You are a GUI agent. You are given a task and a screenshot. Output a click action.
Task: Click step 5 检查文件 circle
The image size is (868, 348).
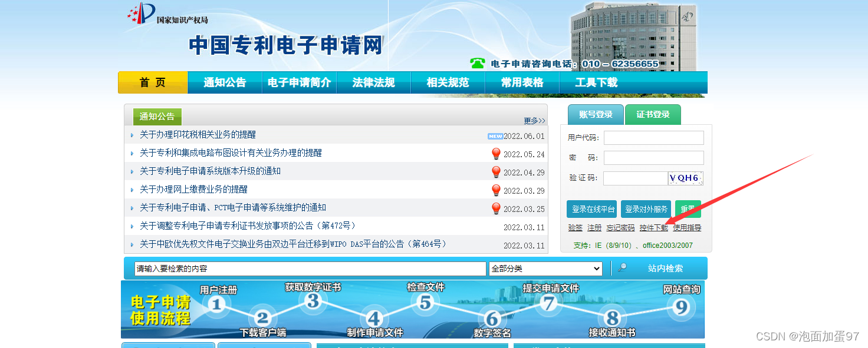tap(425, 303)
